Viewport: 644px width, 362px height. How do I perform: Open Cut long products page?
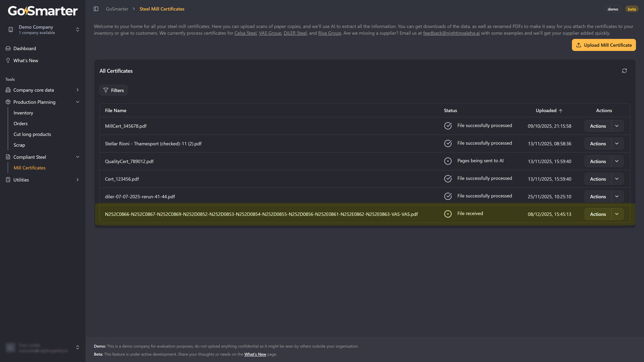32,134
